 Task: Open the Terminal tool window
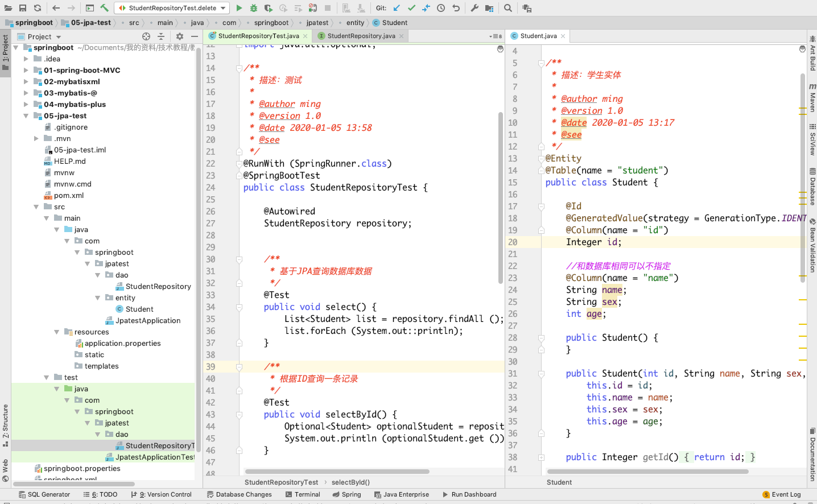(x=303, y=494)
